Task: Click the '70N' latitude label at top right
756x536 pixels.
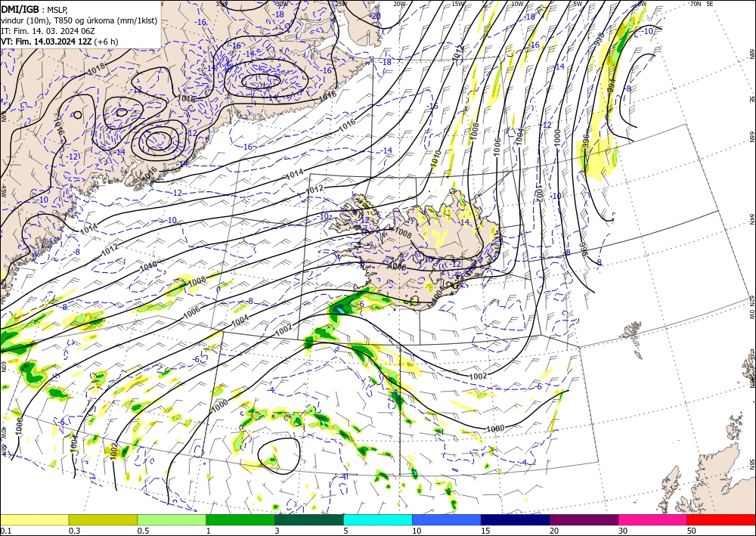Action: click(696, 4)
